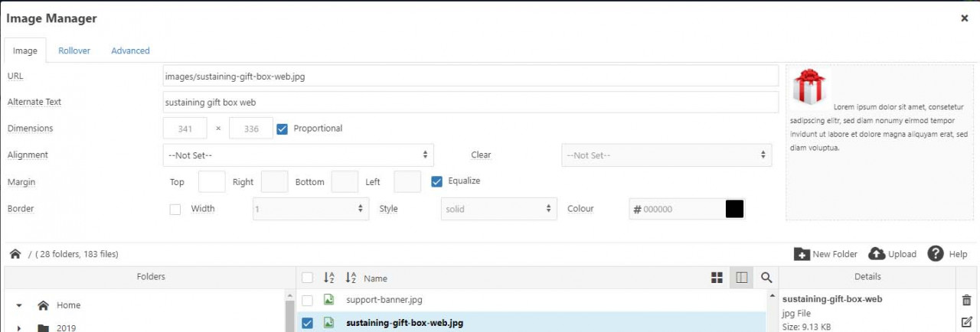Click in the Alternate Text field

point(470,102)
